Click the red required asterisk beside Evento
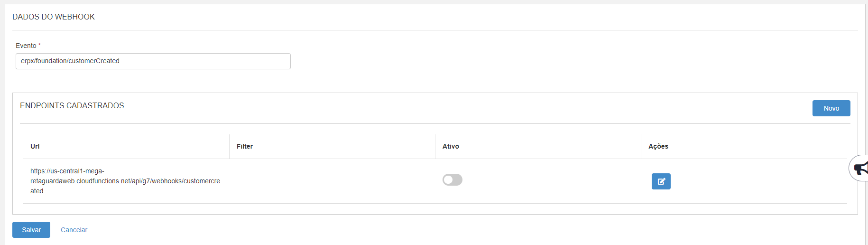868x245 pixels. click(x=40, y=45)
